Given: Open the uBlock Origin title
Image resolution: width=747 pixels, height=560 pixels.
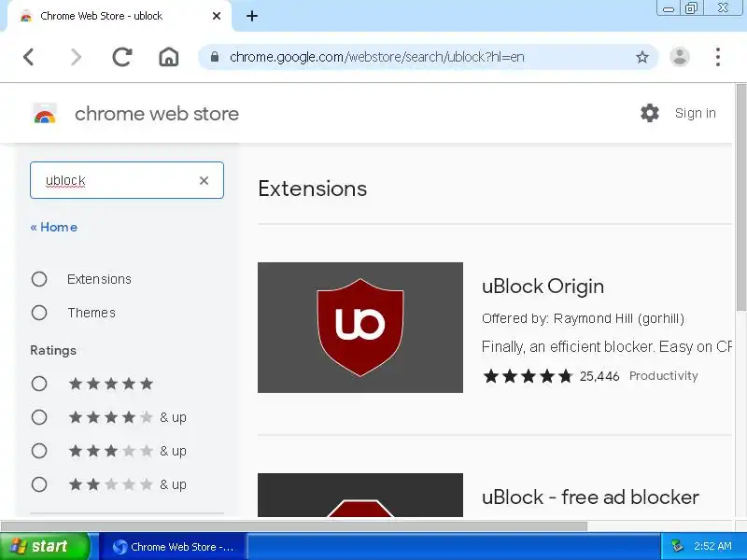Looking at the screenshot, I should pyautogui.click(x=543, y=287).
